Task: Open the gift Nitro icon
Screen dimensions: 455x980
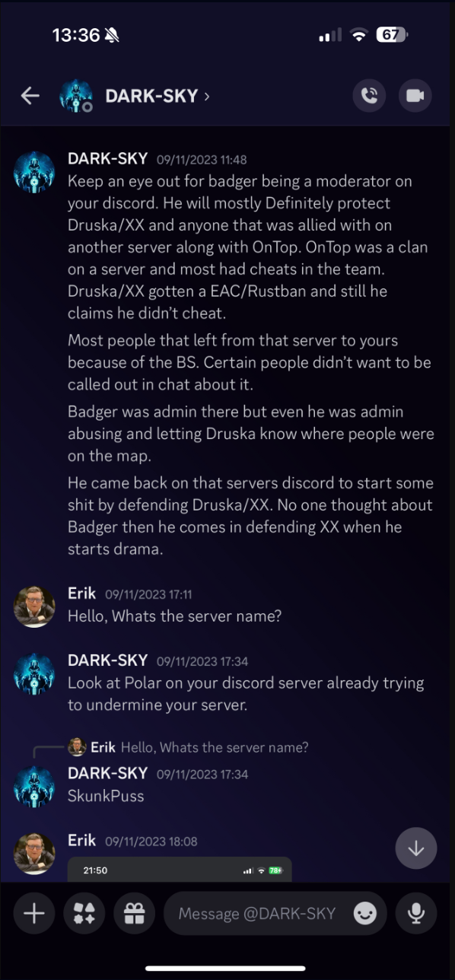Action: pyautogui.click(x=134, y=914)
